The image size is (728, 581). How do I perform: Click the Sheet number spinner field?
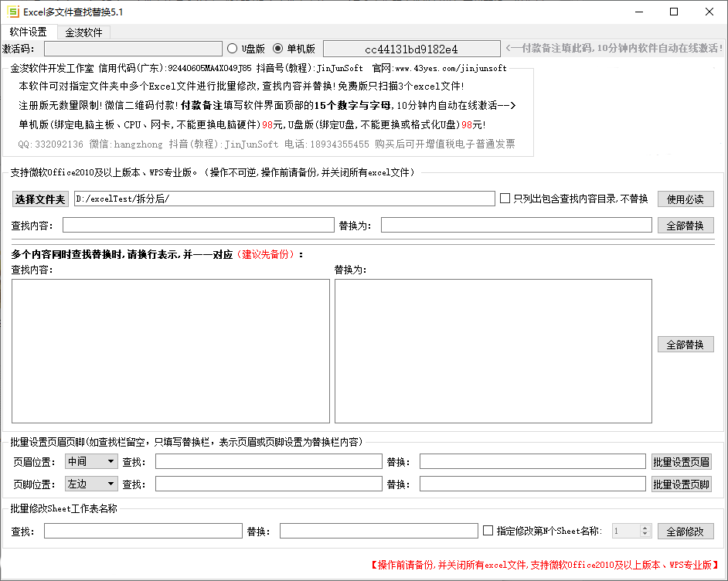pos(626,531)
